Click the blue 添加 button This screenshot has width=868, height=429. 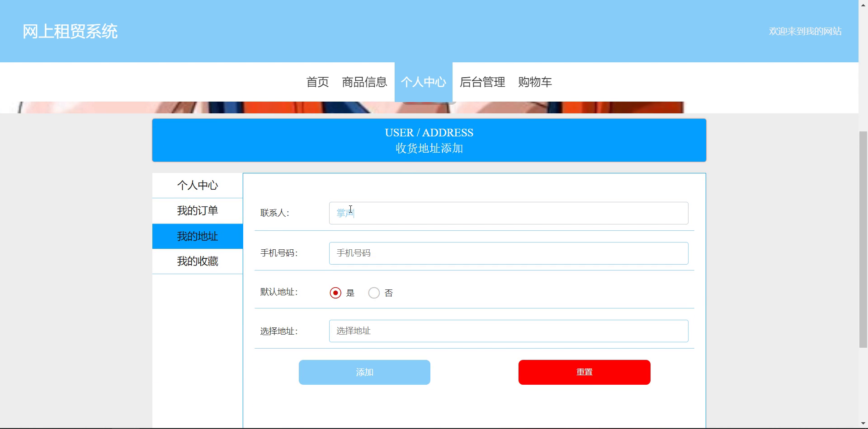(364, 373)
